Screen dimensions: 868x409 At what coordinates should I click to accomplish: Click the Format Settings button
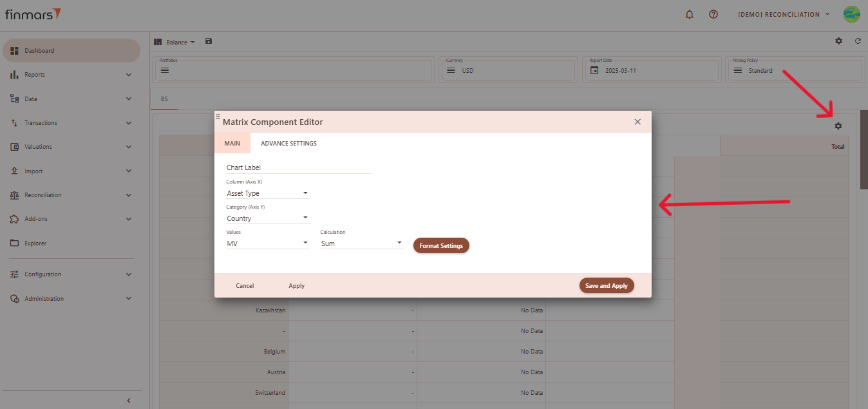pyautogui.click(x=441, y=245)
